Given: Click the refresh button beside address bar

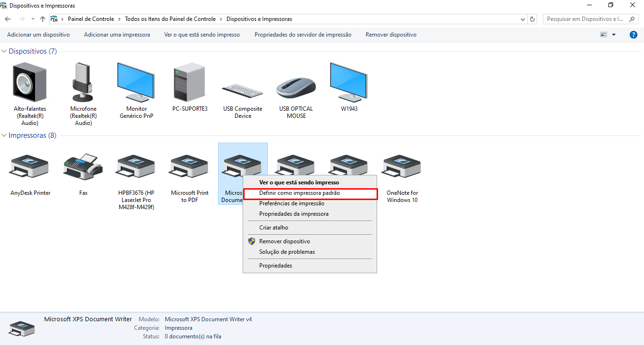Looking at the screenshot, I should [532, 19].
